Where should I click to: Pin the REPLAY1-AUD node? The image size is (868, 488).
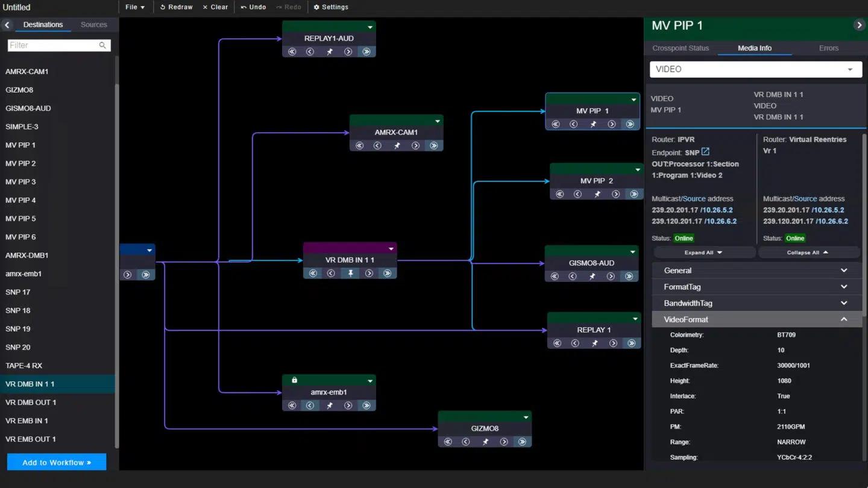point(329,52)
